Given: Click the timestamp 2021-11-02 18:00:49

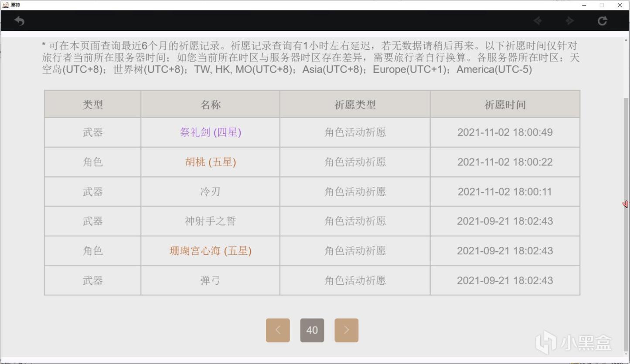Looking at the screenshot, I should [x=505, y=132].
